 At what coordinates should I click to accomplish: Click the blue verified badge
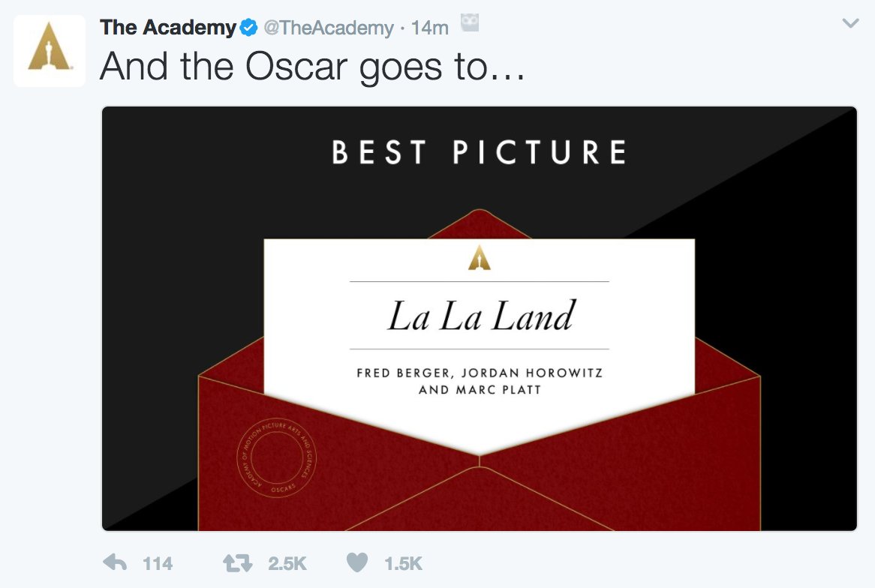point(248,28)
